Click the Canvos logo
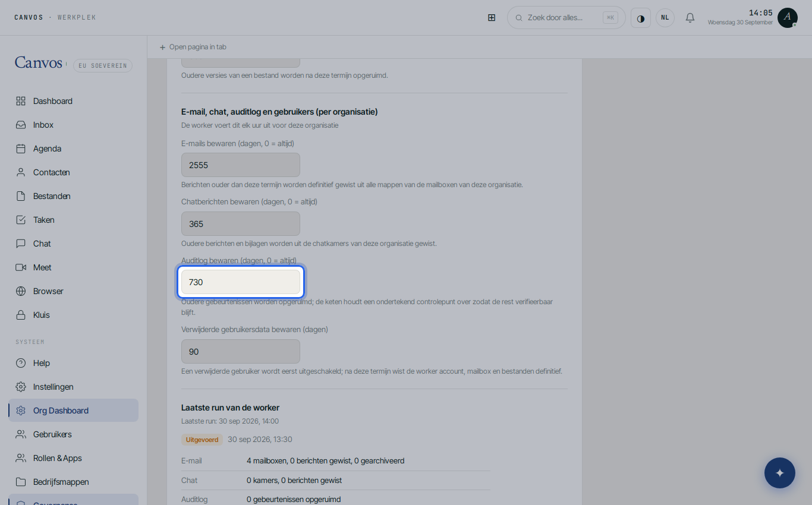Viewport: 812px width, 505px height. click(x=39, y=63)
